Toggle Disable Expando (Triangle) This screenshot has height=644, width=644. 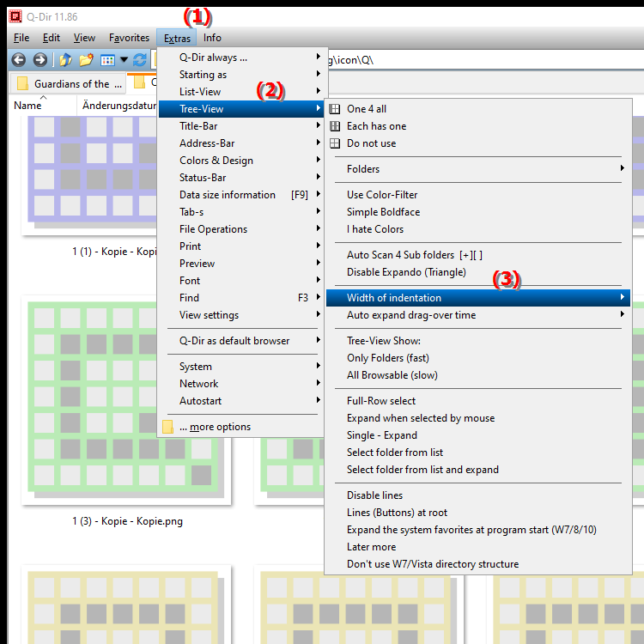[x=478, y=272]
